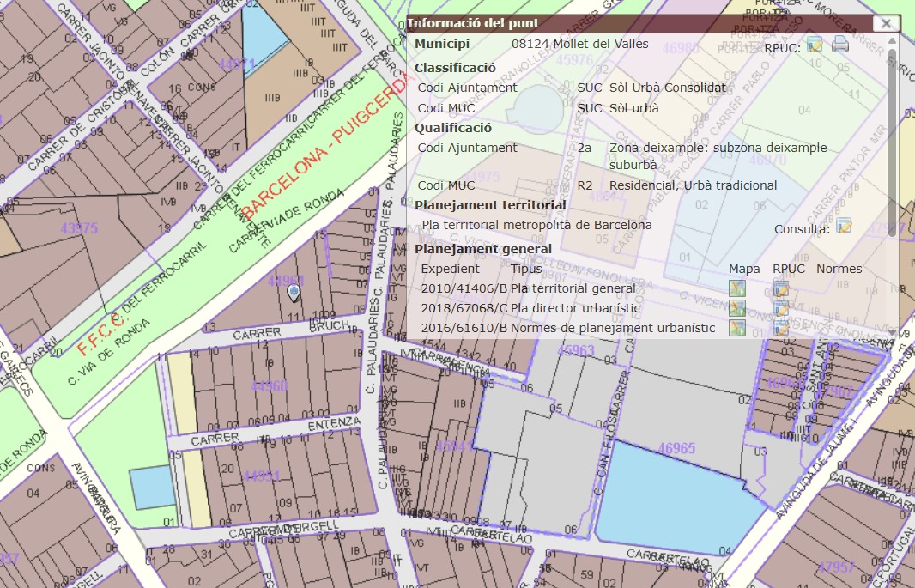
Task: Click the 'Sòl urbà' MUC classification
Action: pos(633,108)
